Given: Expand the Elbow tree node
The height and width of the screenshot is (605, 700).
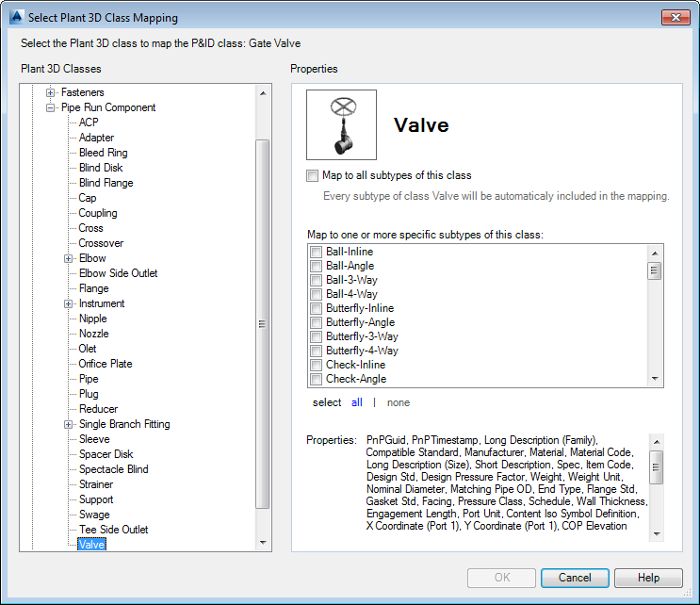Looking at the screenshot, I should [x=68, y=258].
